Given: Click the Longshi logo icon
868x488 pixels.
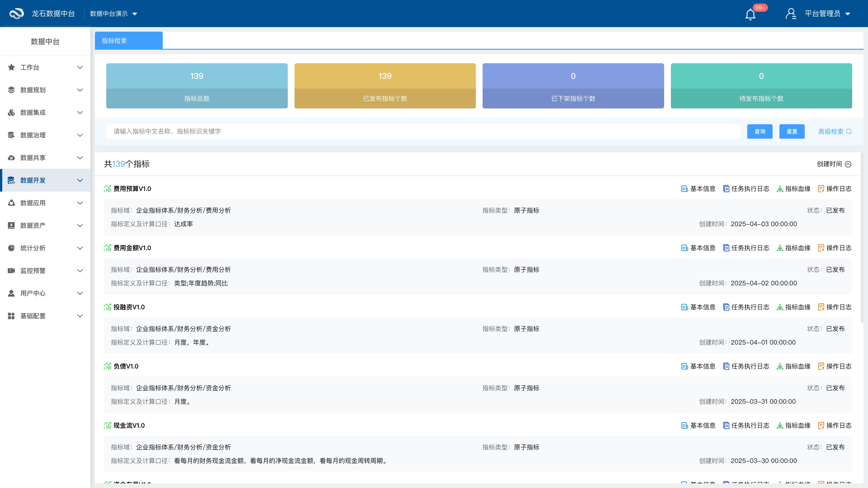Looking at the screenshot, I should tap(17, 14).
